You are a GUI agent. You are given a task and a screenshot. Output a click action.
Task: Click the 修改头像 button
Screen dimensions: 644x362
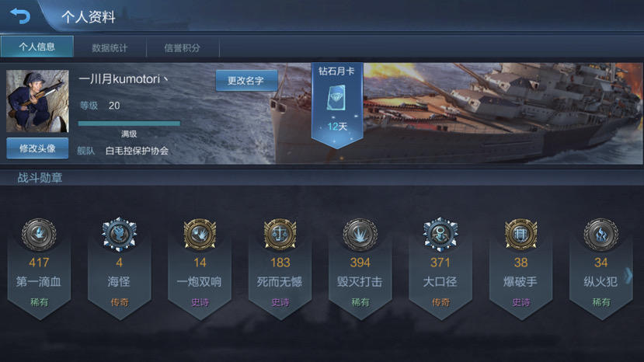37,148
